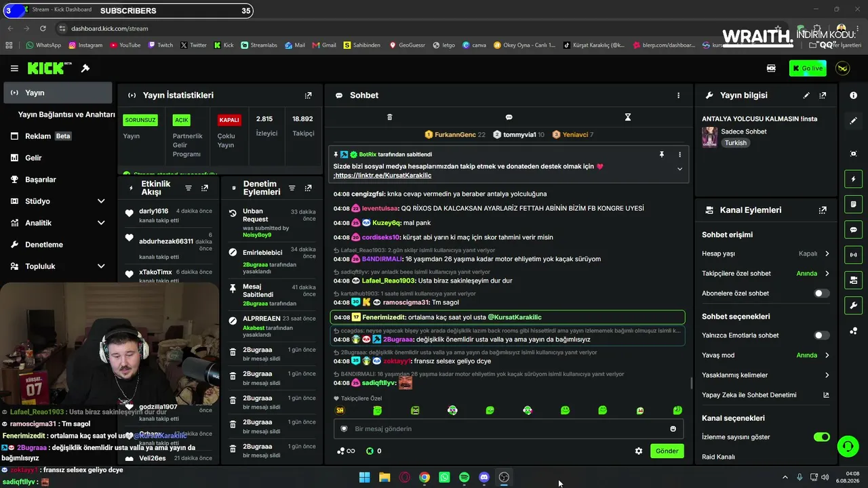Click the Gönder send button

pyautogui.click(x=667, y=451)
